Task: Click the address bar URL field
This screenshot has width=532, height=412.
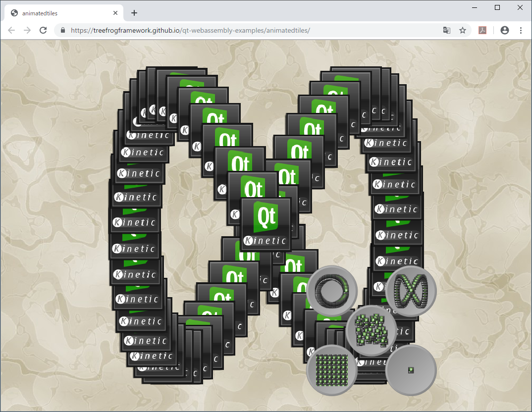Action: [x=198, y=30]
